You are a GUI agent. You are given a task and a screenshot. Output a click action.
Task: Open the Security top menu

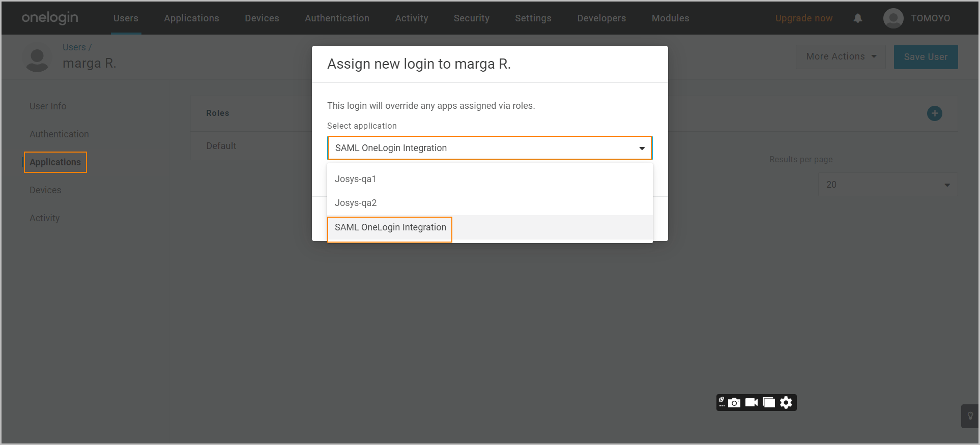pyautogui.click(x=472, y=18)
